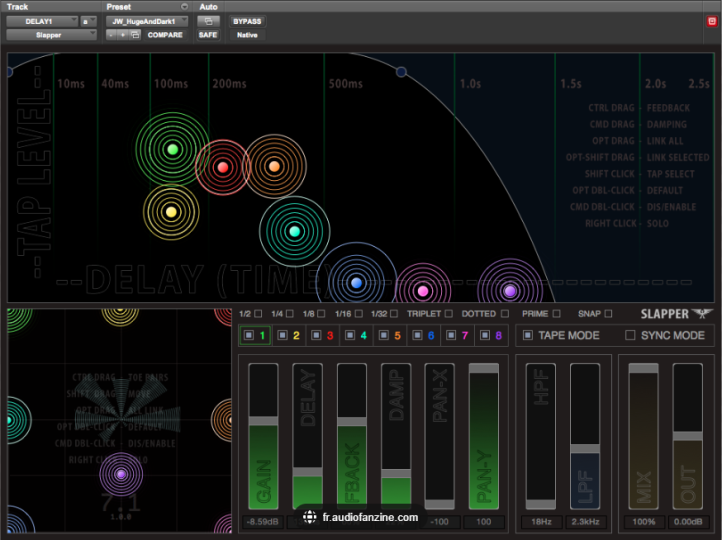This screenshot has width=722, height=540.
Task: Open the JW_HugeAndDark1 preset dropdown
Action: point(146,20)
